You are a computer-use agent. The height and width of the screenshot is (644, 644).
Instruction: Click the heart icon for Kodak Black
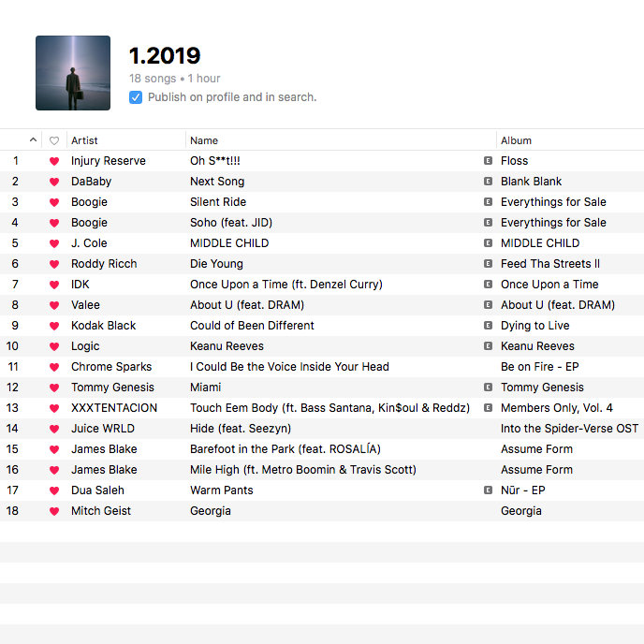point(53,326)
